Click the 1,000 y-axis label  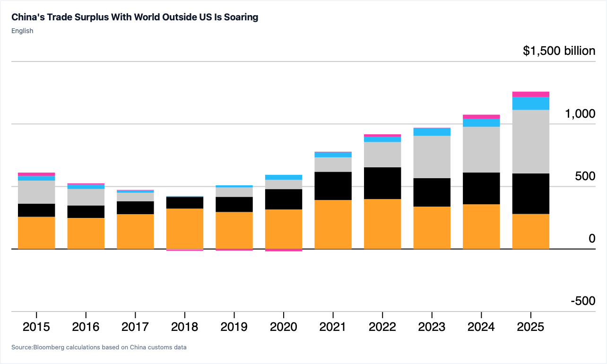coord(580,114)
